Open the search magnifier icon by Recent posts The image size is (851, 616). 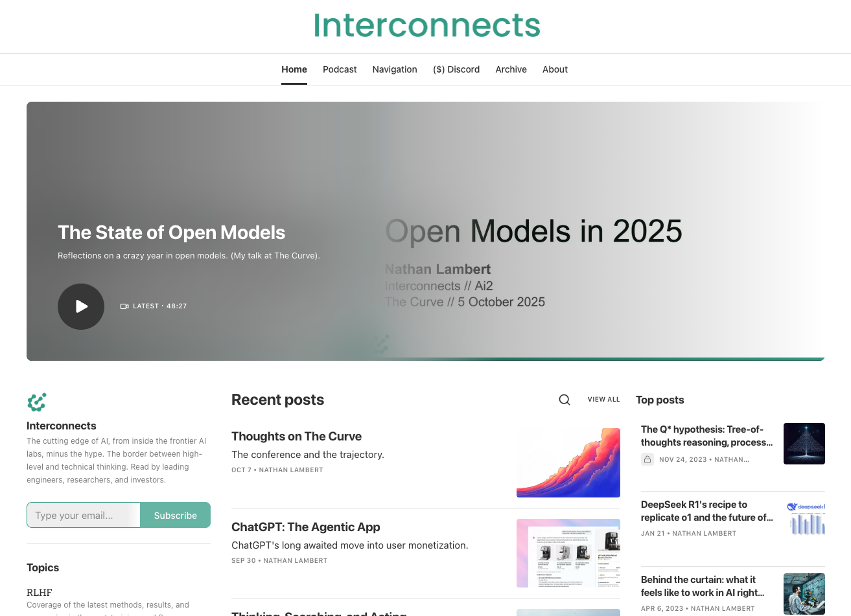pos(565,400)
